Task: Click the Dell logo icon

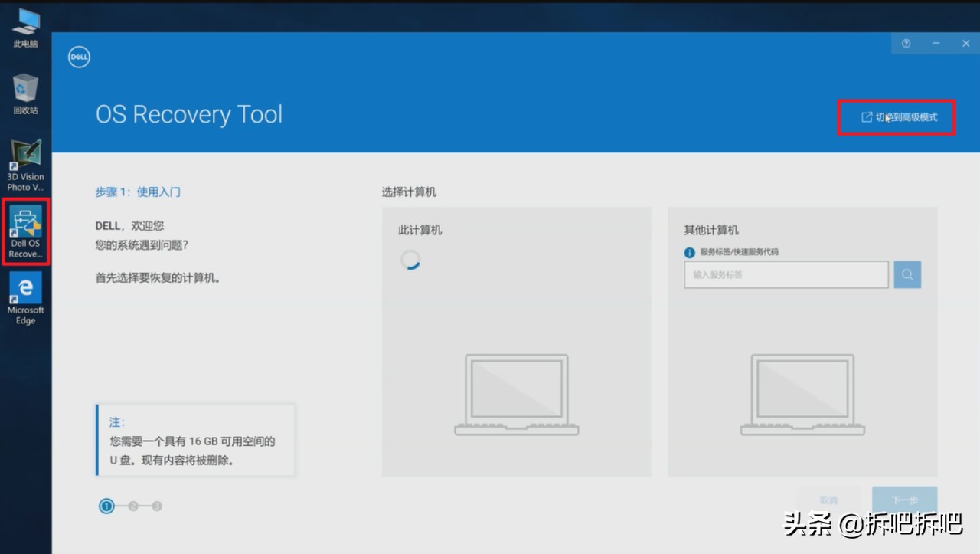Action: click(x=78, y=57)
